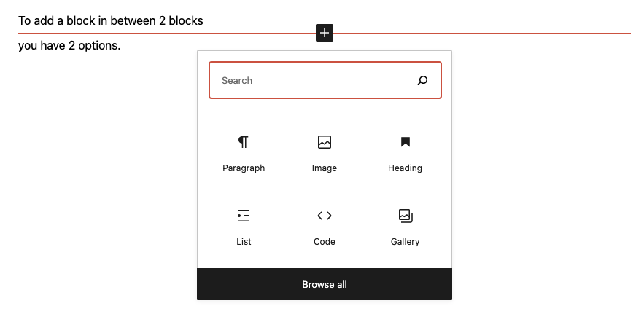Click the "Code" block label
The width and height of the screenshot is (644, 314).
[325, 242]
